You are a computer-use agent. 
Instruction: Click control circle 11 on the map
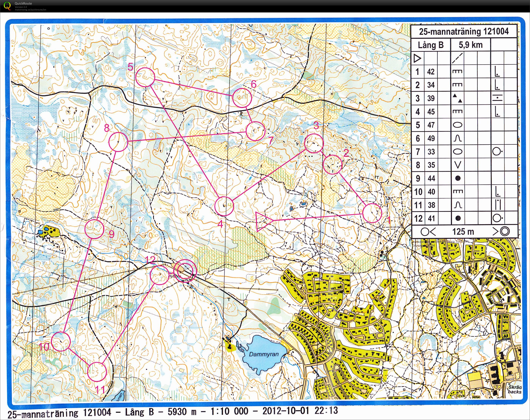(x=97, y=372)
